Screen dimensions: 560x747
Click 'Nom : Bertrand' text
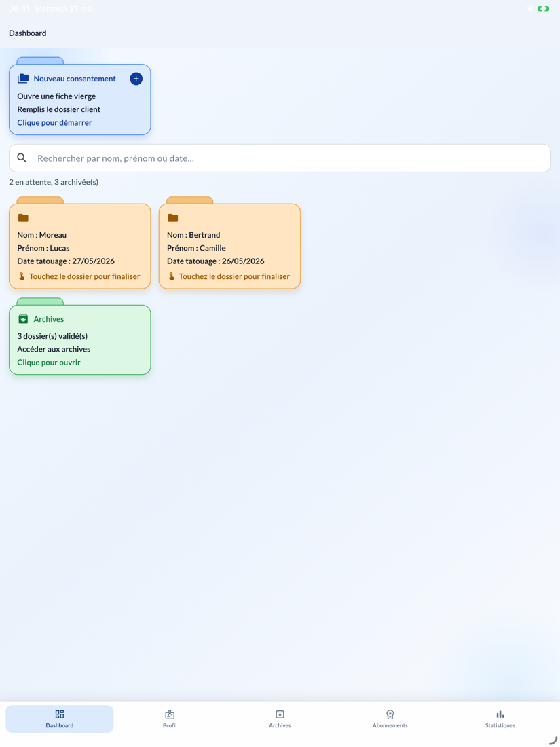pyautogui.click(x=193, y=235)
